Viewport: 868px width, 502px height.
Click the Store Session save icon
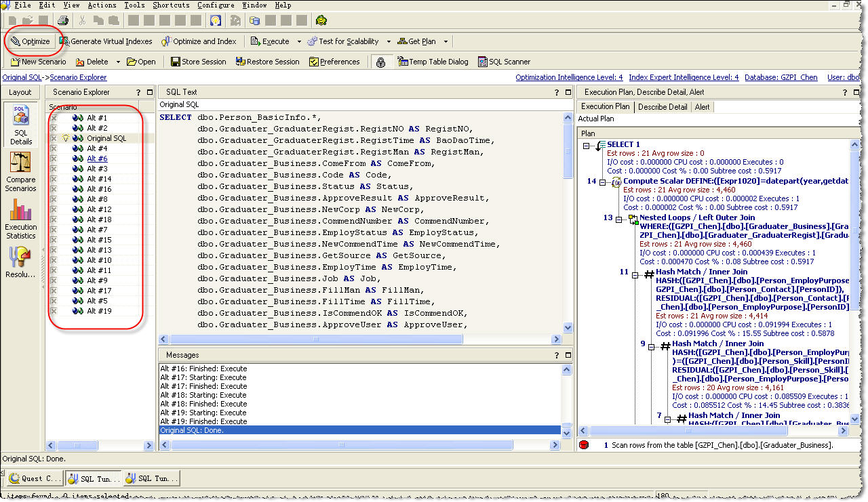[x=176, y=62]
